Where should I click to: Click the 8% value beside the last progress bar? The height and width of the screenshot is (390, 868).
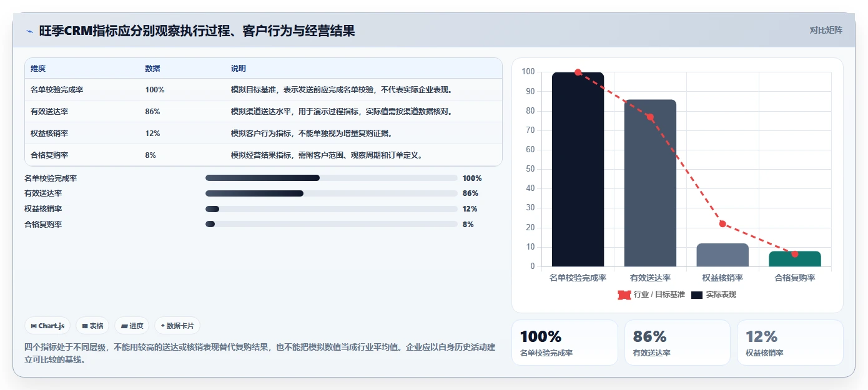pyautogui.click(x=468, y=224)
